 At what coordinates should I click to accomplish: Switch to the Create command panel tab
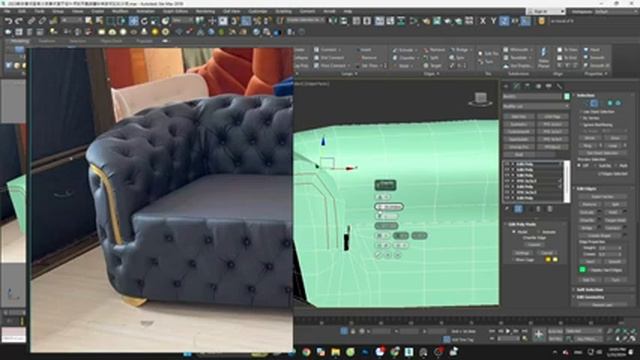[506, 86]
